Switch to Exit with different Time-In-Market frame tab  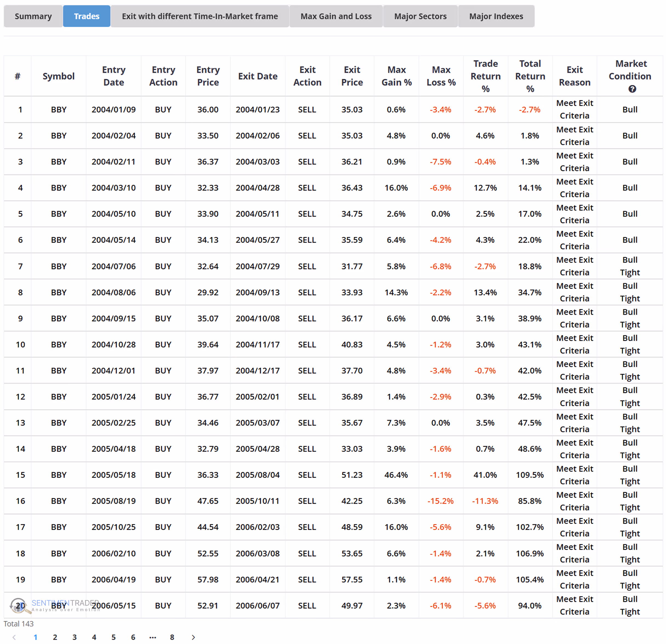coord(200,16)
